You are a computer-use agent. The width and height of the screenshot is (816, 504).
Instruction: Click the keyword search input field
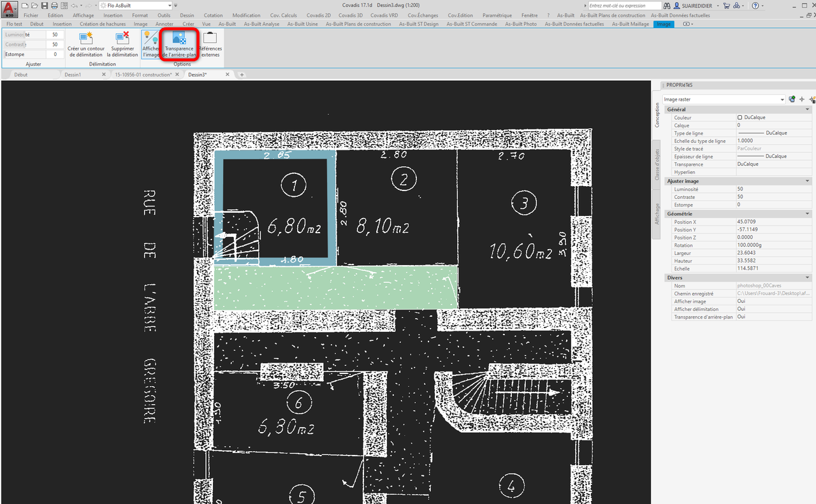click(625, 6)
